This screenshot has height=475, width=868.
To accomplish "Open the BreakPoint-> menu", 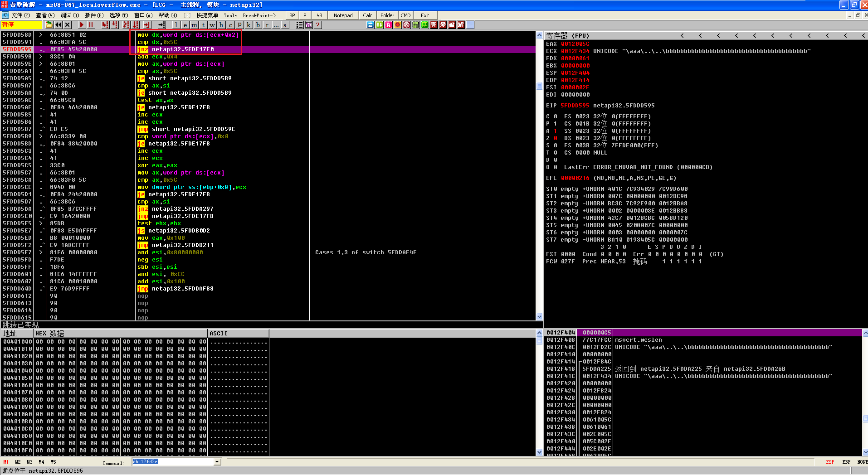I will coord(259,15).
